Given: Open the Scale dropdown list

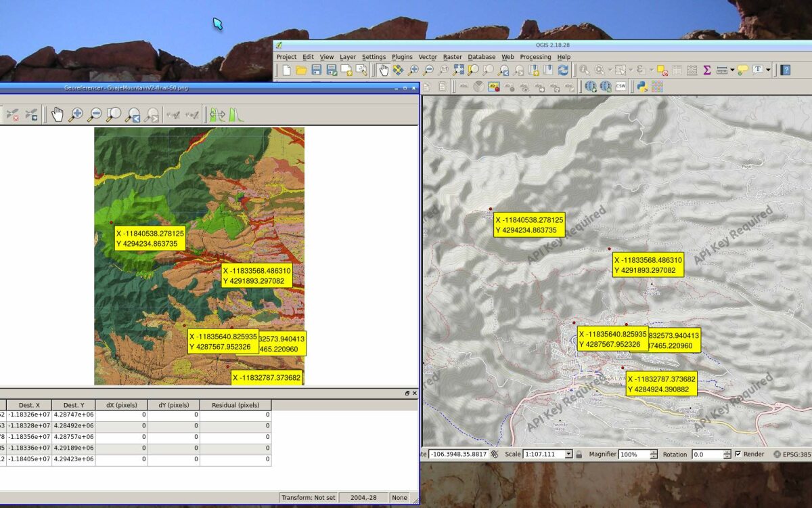Looking at the screenshot, I should 568,454.
